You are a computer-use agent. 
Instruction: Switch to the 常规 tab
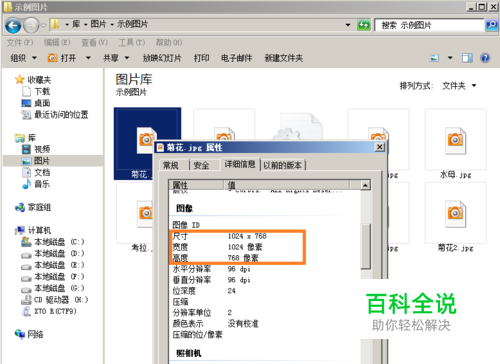point(171,165)
